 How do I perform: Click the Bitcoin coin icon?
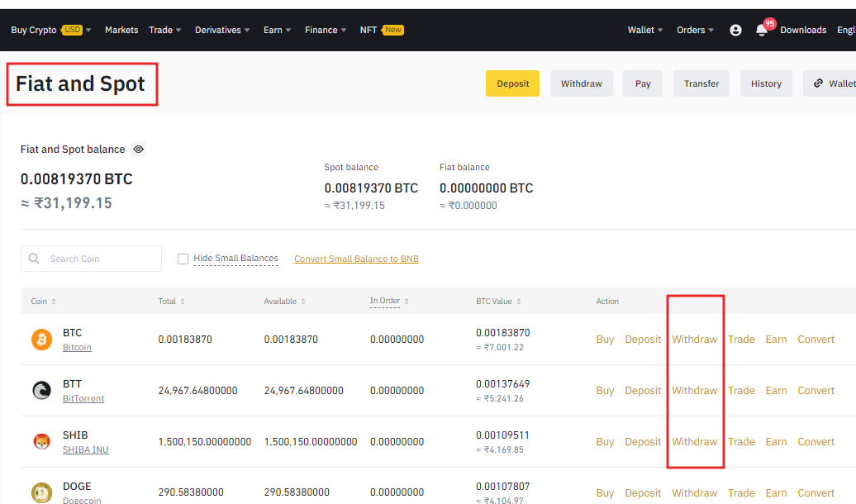(41, 340)
